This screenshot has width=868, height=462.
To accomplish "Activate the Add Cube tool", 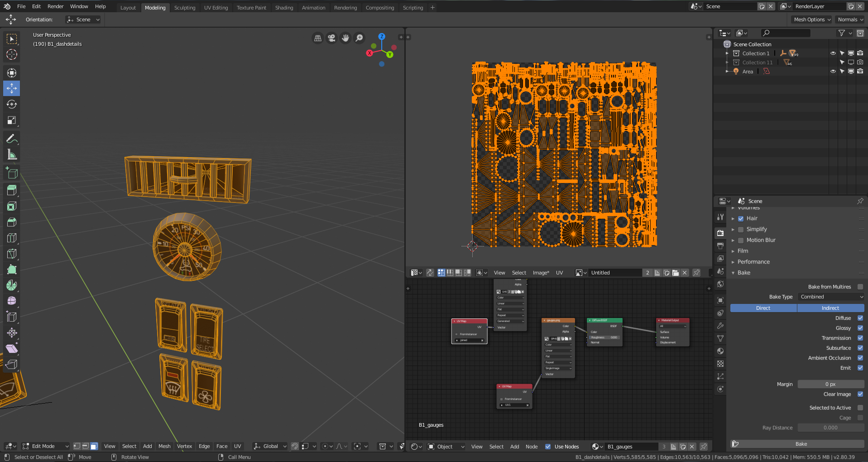I will pos(12,173).
